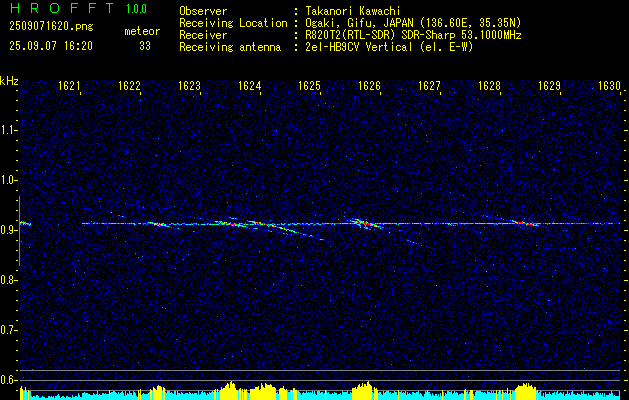Click the 1630 time marker
The height and width of the screenshot is (400, 629).
point(609,86)
